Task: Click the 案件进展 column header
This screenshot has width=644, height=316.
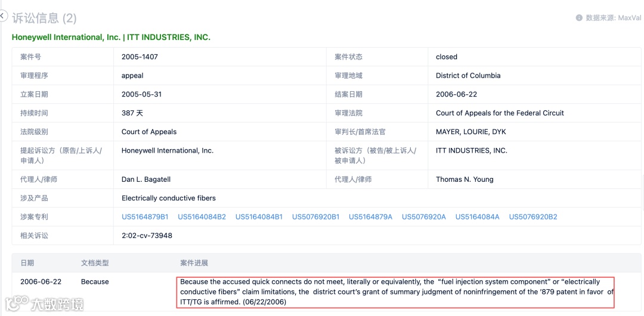Action: [194, 262]
